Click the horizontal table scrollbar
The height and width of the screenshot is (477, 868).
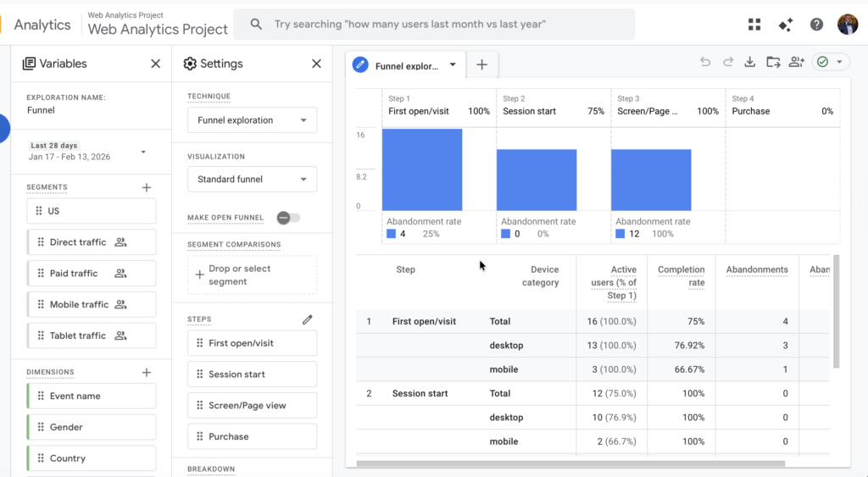[x=570, y=463]
